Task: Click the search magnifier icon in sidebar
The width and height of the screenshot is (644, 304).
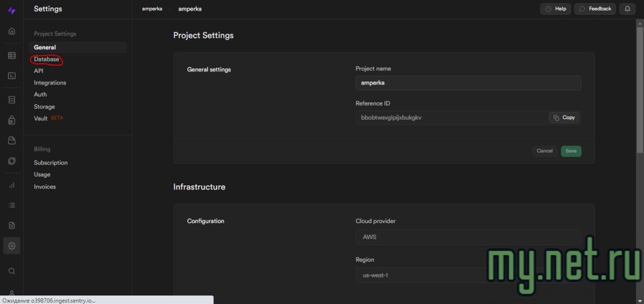Action: pyautogui.click(x=12, y=271)
